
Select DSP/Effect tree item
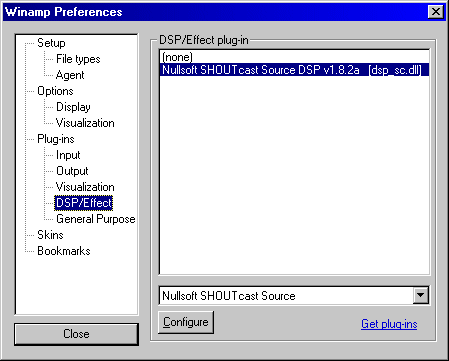[x=84, y=203]
